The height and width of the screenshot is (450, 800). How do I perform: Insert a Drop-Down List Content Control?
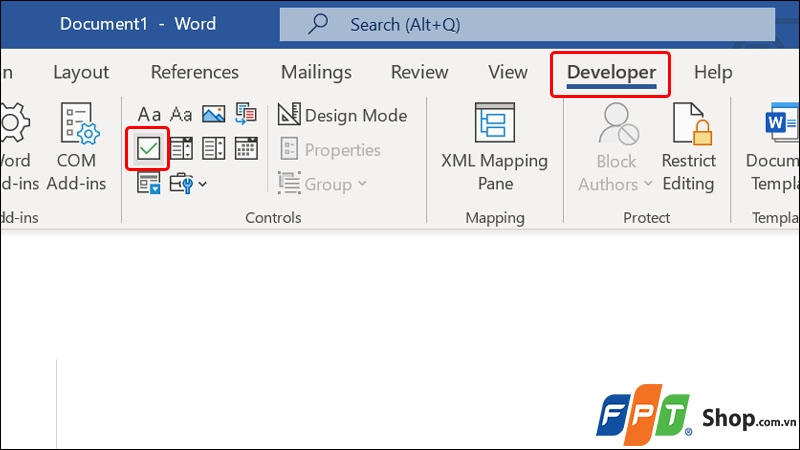tap(213, 149)
